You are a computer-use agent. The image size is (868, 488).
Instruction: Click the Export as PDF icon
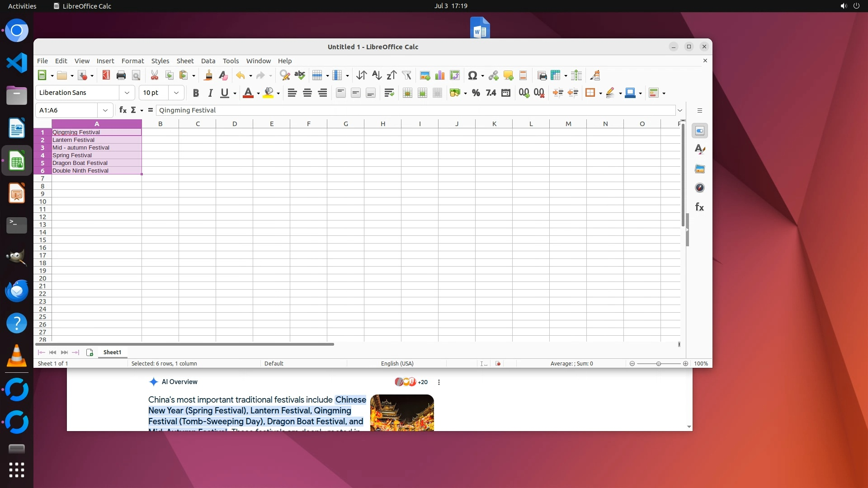click(x=106, y=75)
